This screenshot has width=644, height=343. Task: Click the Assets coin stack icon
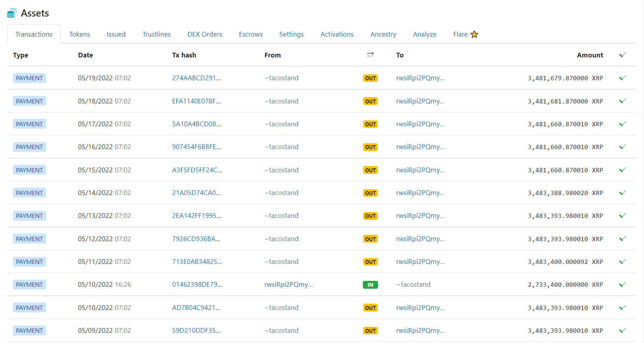[12, 13]
